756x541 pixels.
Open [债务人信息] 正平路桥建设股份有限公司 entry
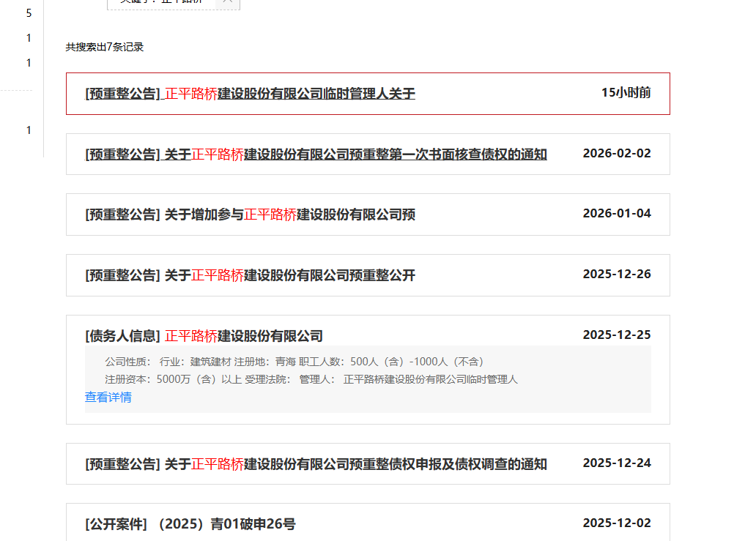[204, 336]
